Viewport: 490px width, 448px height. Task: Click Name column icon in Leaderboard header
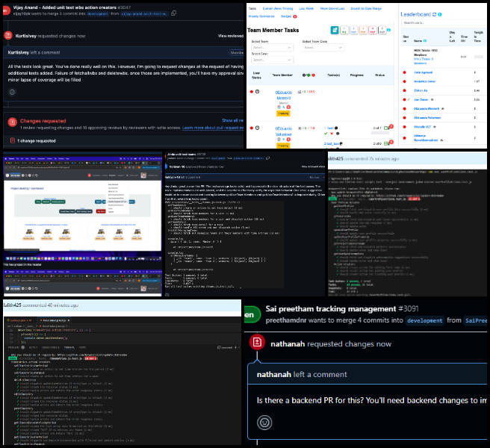425,40
